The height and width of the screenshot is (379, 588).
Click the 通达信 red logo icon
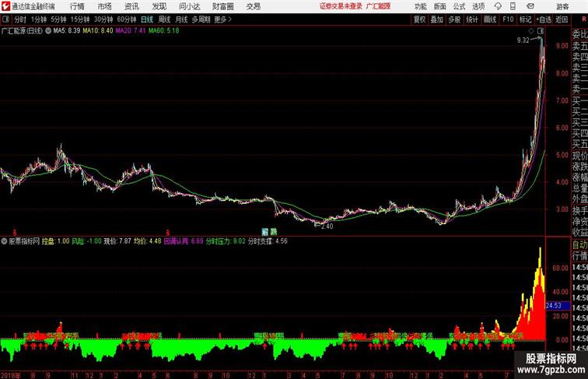pos(5,6)
